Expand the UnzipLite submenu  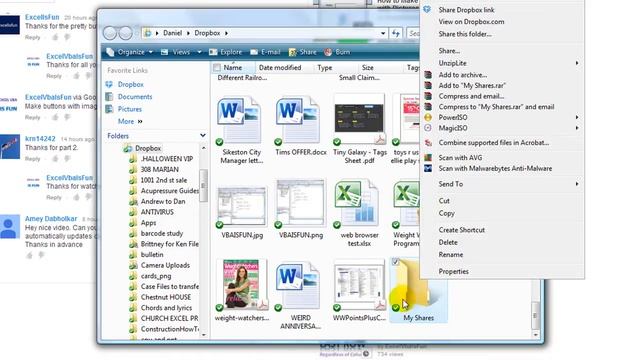point(577,63)
